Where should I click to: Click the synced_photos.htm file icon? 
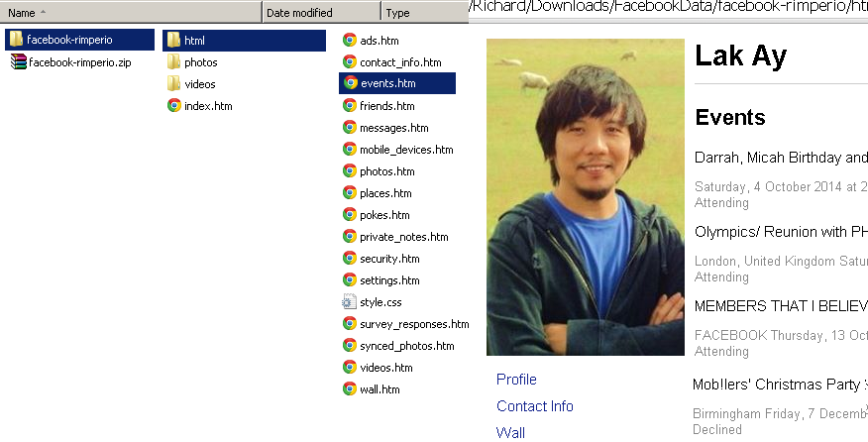coord(350,345)
